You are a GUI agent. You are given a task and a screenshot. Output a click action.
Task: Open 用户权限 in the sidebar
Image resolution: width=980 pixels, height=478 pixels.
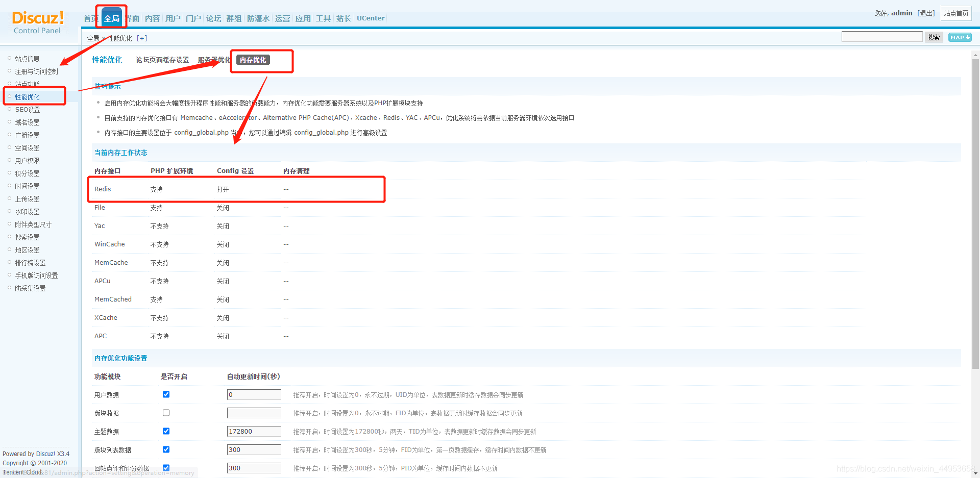coord(28,161)
